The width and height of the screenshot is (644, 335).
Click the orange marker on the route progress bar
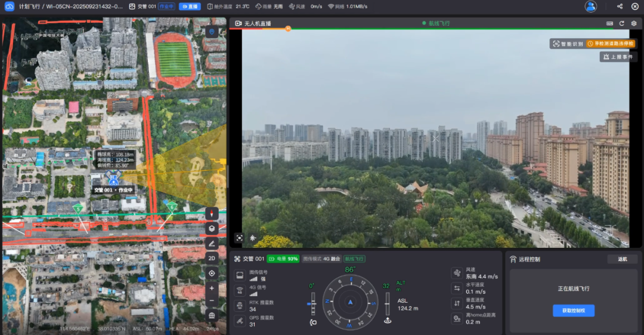click(x=288, y=29)
